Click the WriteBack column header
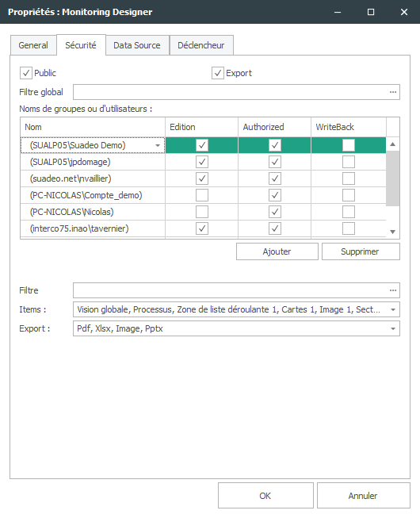420x518 pixels. pyautogui.click(x=349, y=127)
